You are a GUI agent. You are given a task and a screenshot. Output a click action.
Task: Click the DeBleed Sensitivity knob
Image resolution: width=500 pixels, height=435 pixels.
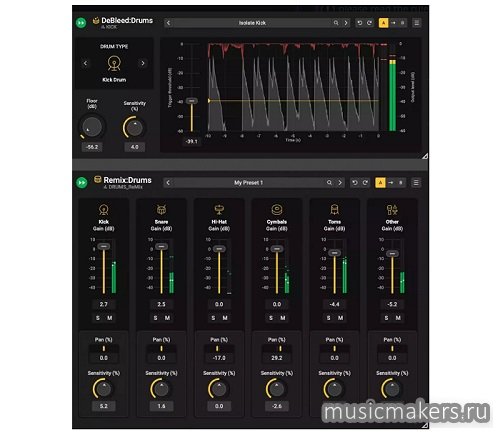[x=134, y=127]
